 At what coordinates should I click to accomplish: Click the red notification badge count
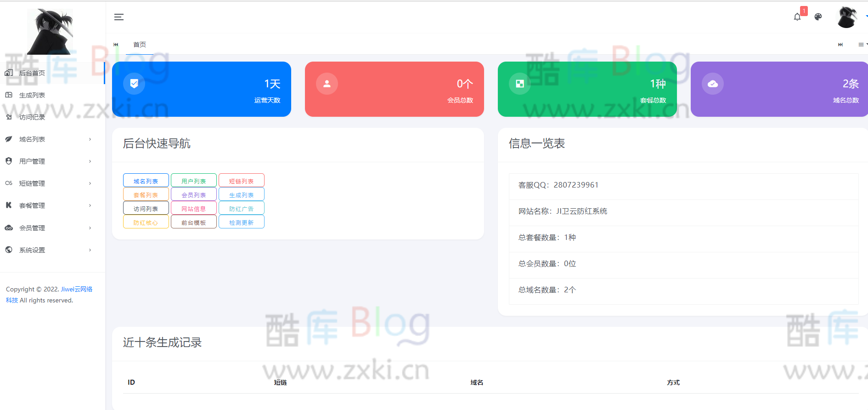pos(804,11)
